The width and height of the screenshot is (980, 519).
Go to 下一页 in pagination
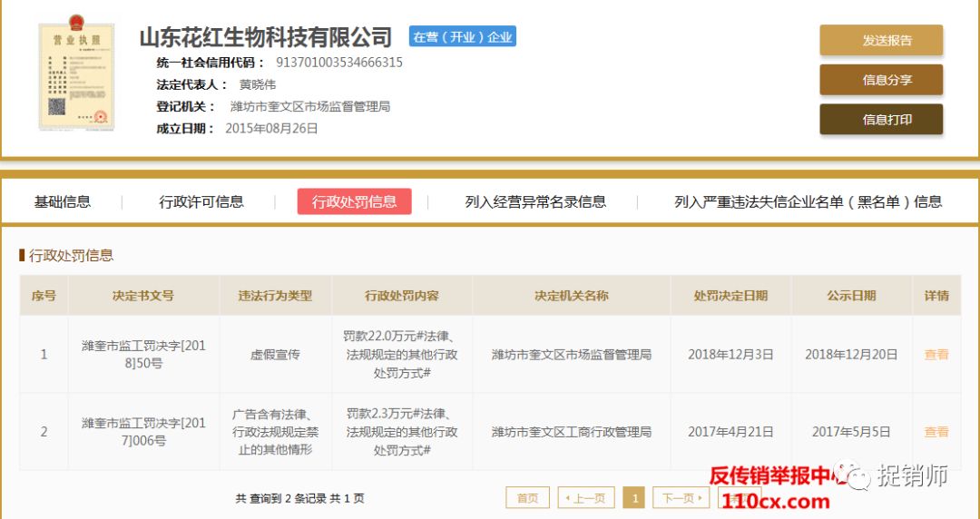(683, 498)
